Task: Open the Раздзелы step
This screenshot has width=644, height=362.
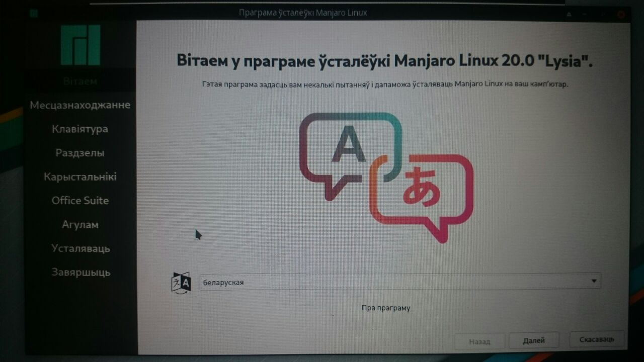Action: coord(80,153)
